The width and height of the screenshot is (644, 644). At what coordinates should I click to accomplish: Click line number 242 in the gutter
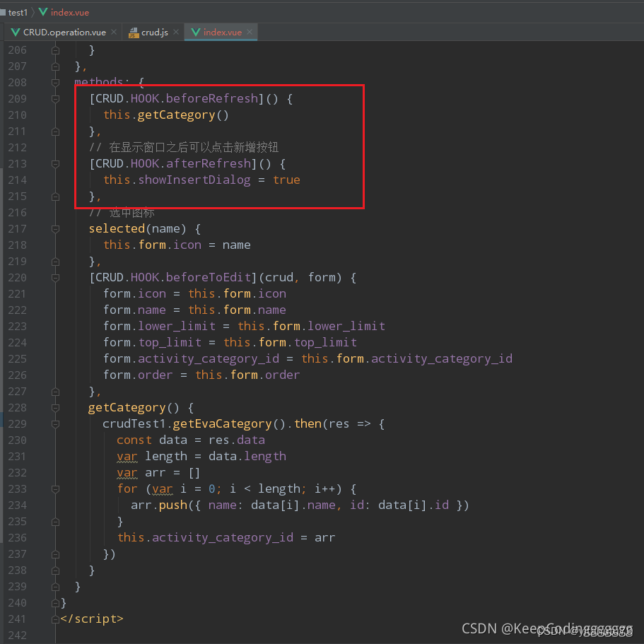pos(17,636)
